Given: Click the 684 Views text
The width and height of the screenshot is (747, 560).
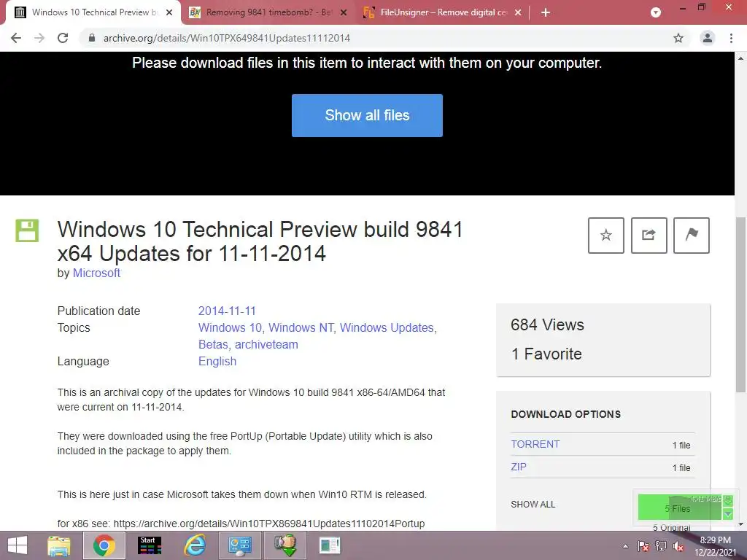Looking at the screenshot, I should (x=547, y=324).
